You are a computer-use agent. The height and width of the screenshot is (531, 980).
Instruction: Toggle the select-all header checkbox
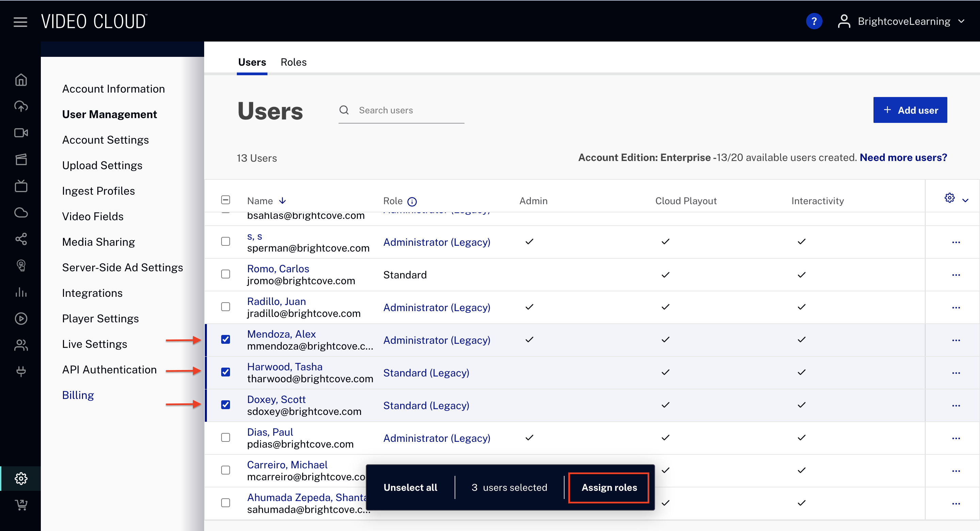[x=226, y=200]
